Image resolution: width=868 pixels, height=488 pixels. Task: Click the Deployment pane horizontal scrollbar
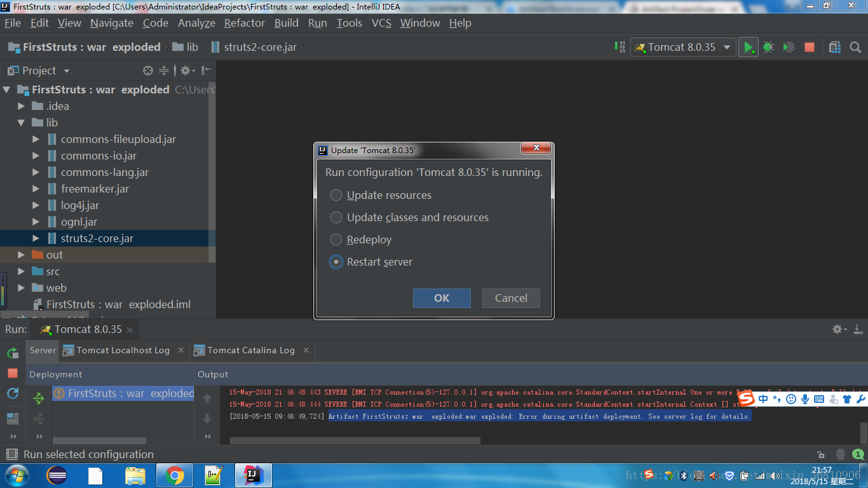pyautogui.click(x=100, y=440)
